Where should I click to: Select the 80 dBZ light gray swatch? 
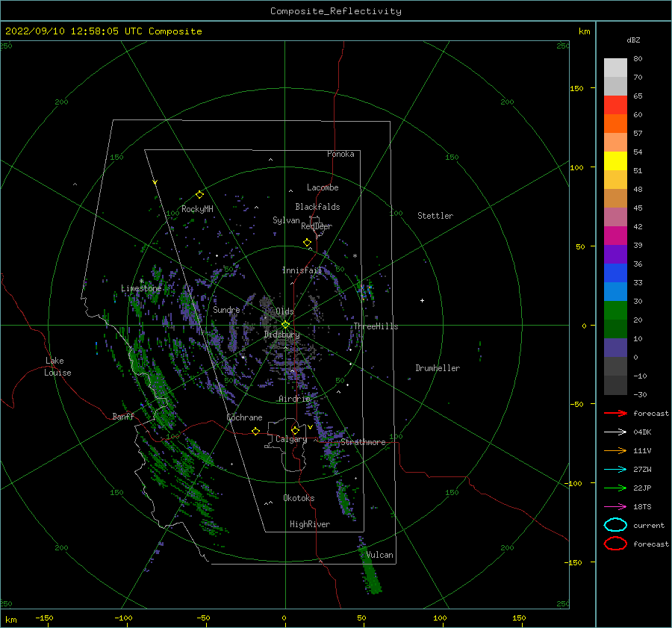click(615, 68)
